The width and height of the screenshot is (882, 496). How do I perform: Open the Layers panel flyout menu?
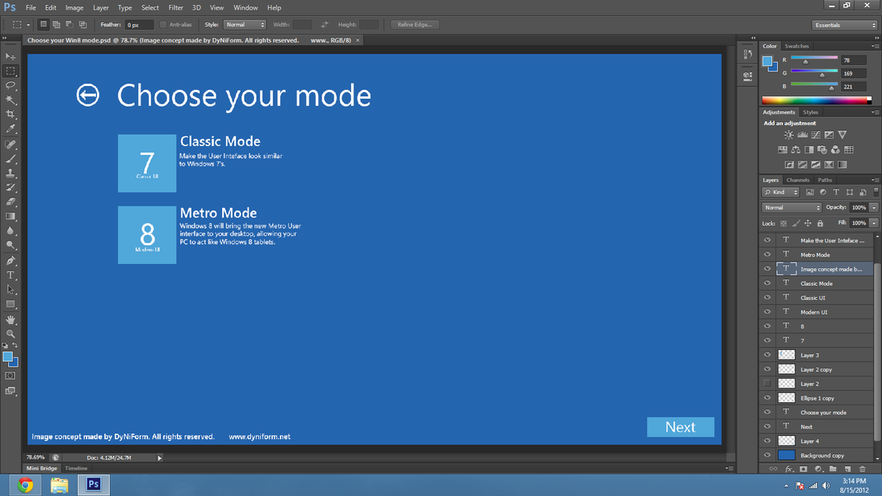[874, 180]
